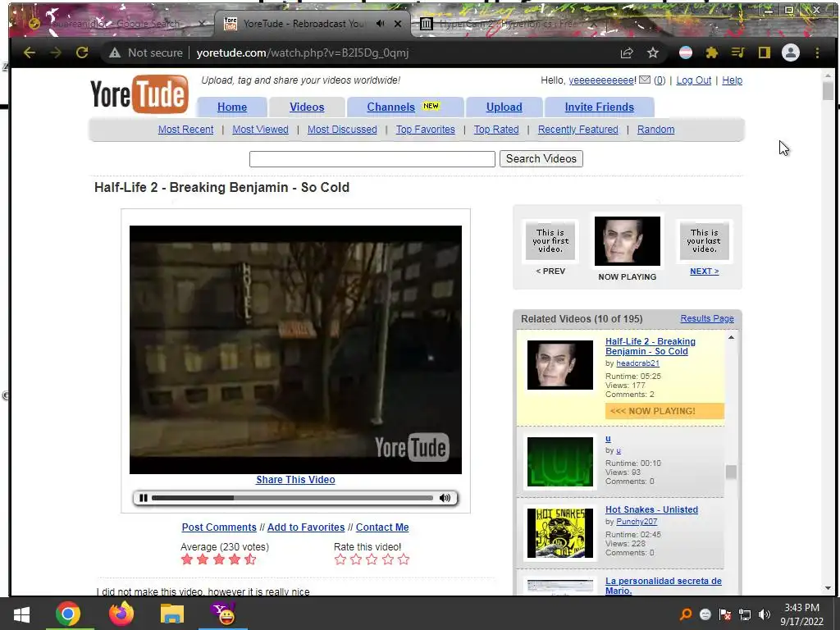The width and height of the screenshot is (840, 630).
Task: Open the Invite Friends tab
Action: click(600, 107)
